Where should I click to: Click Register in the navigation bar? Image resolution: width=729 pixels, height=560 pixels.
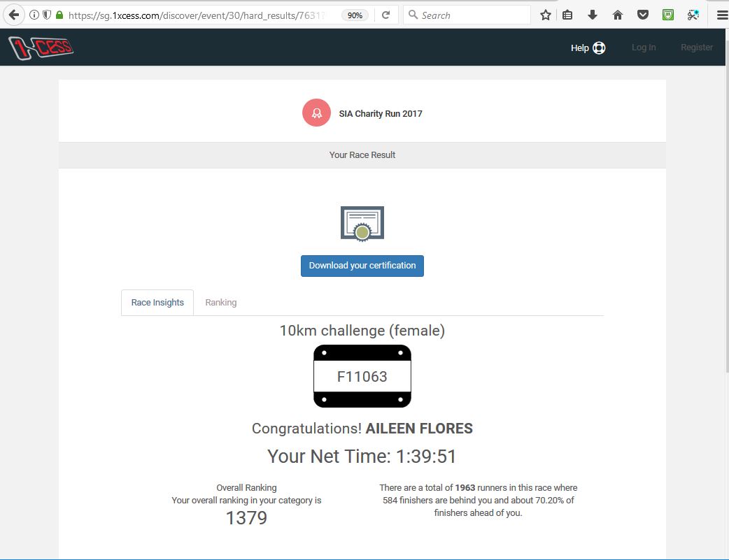coord(696,48)
